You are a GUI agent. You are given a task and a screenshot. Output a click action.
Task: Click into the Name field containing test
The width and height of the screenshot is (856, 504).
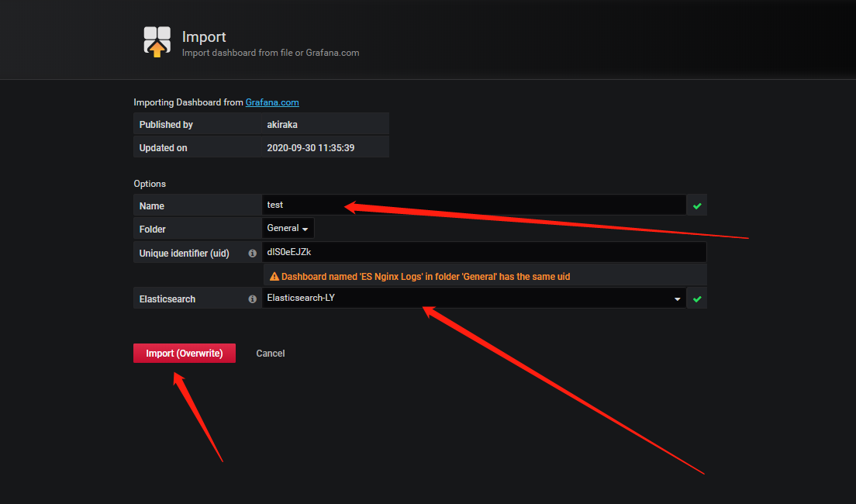point(473,205)
